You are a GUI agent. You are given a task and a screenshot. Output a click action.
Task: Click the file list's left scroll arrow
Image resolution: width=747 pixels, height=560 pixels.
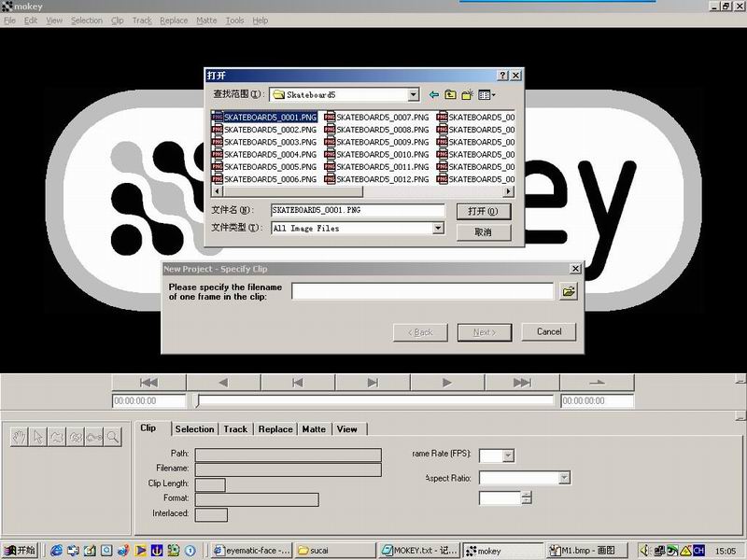(x=217, y=191)
